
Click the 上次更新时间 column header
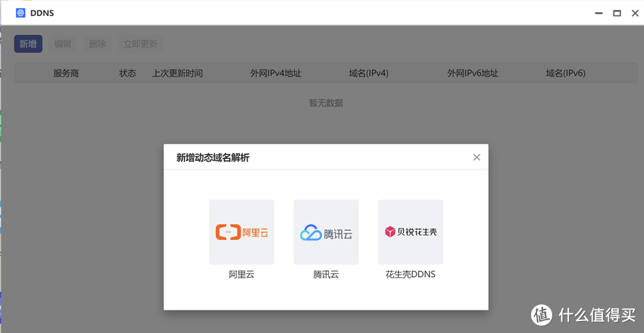click(x=177, y=74)
